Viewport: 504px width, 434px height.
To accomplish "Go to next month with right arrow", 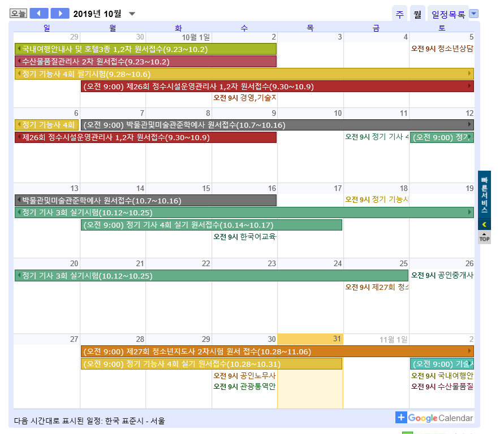I will pyautogui.click(x=60, y=14).
